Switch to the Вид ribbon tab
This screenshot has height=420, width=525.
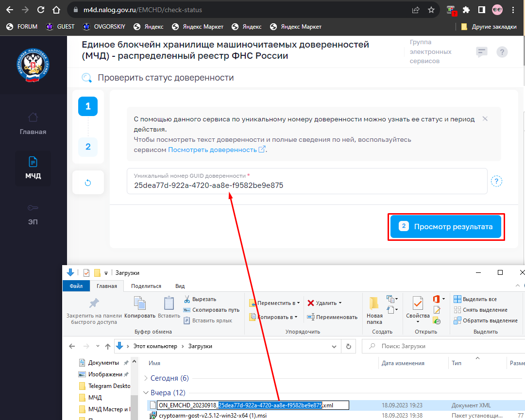(x=180, y=286)
